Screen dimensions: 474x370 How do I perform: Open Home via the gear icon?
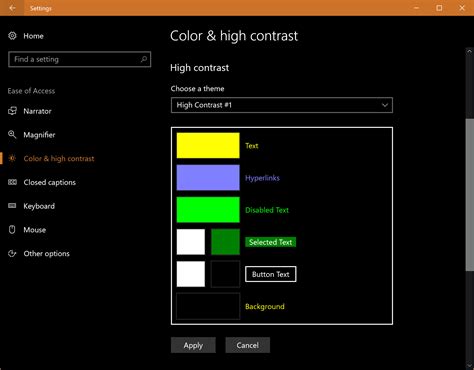12,36
